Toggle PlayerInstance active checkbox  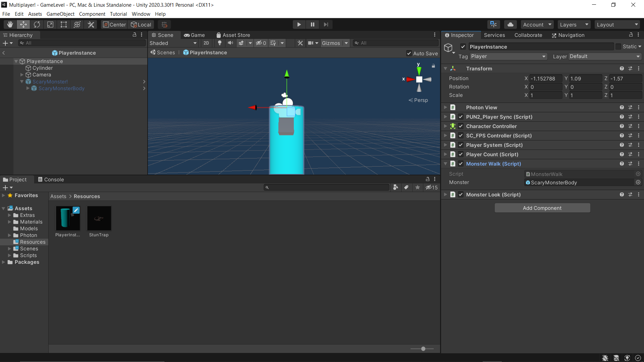pyautogui.click(x=463, y=47)
